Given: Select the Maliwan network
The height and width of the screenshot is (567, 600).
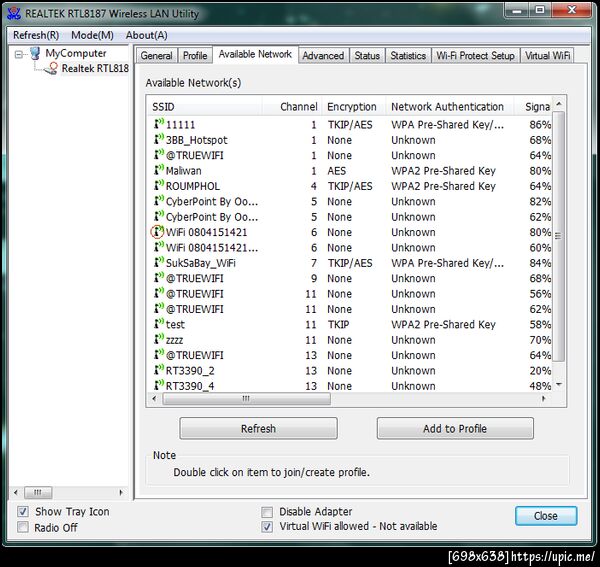Looking at the screenshot, I should coord(351,171).
